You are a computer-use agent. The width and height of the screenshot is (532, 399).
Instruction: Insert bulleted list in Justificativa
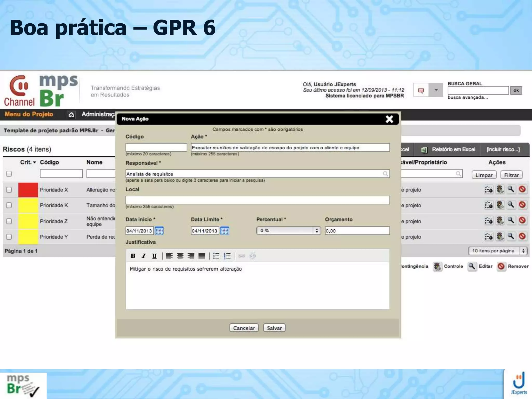point(216,256)
